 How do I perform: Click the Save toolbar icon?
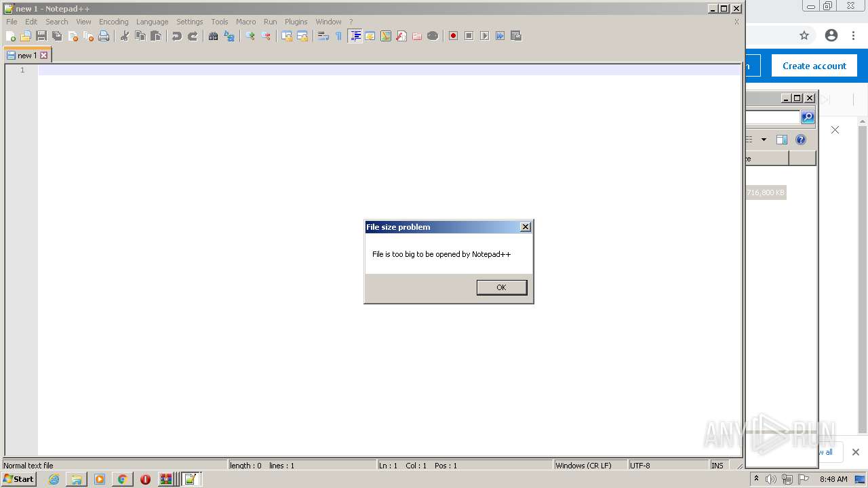pyautogui.click(x=41, y=36)
